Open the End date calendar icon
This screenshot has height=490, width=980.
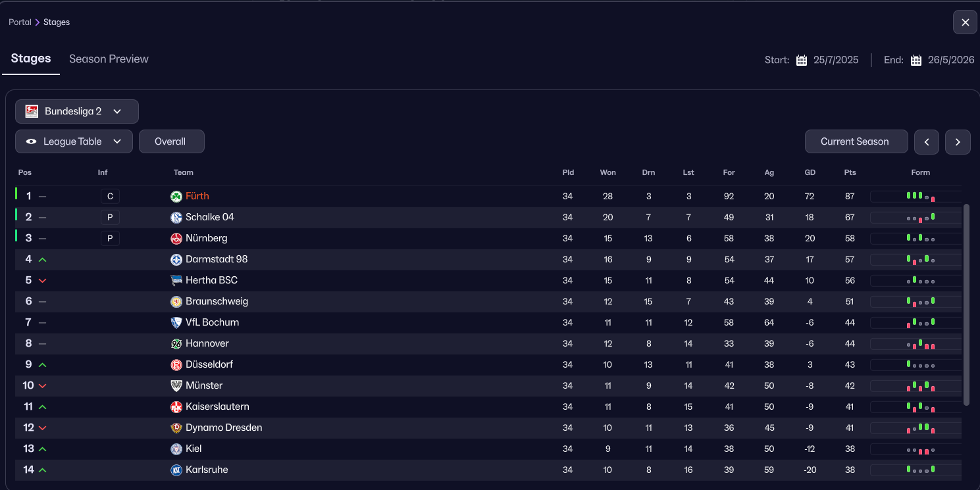[x=916, y=60]
